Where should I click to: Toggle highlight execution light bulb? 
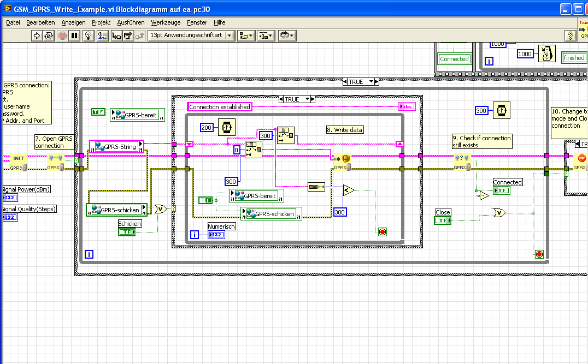(87, 35)
